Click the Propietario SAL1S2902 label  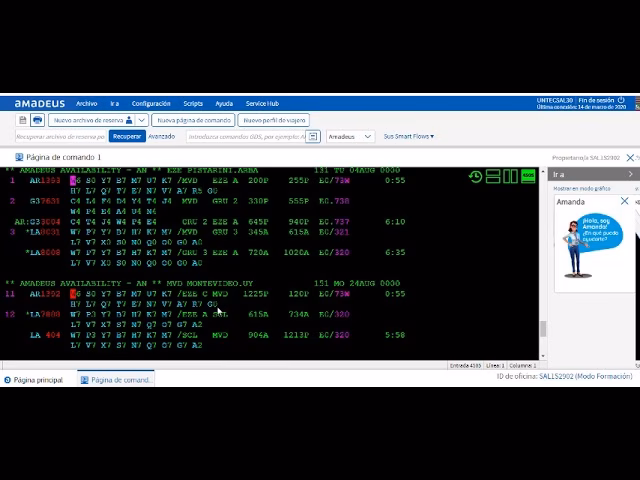(586, 158)
